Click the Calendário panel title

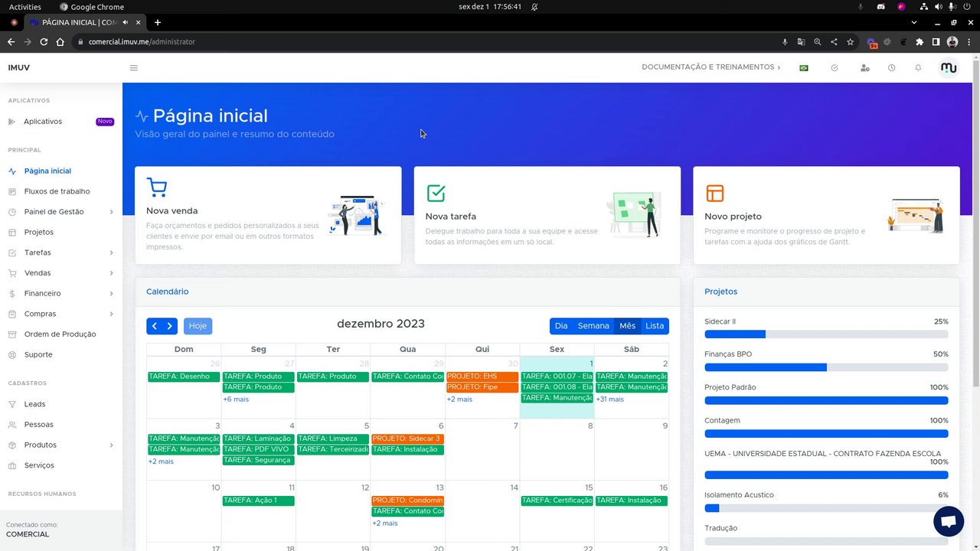tap(167, 292)
